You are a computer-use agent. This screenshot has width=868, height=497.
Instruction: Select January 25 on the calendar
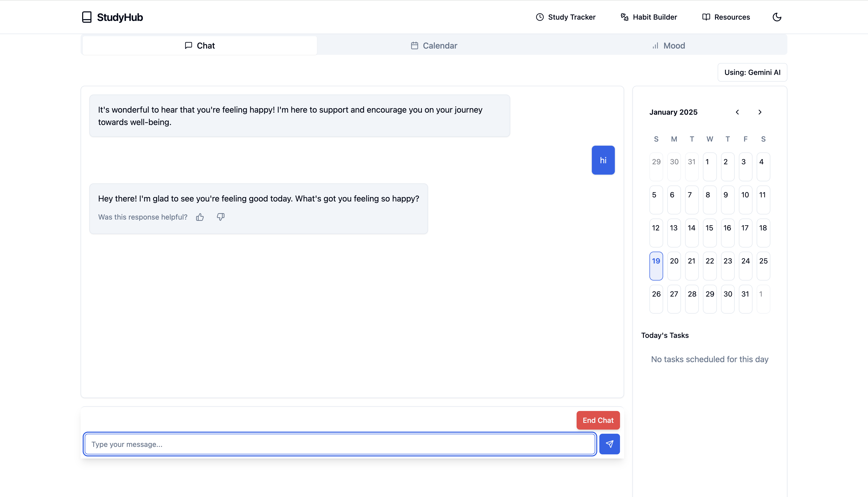[763, 266]
